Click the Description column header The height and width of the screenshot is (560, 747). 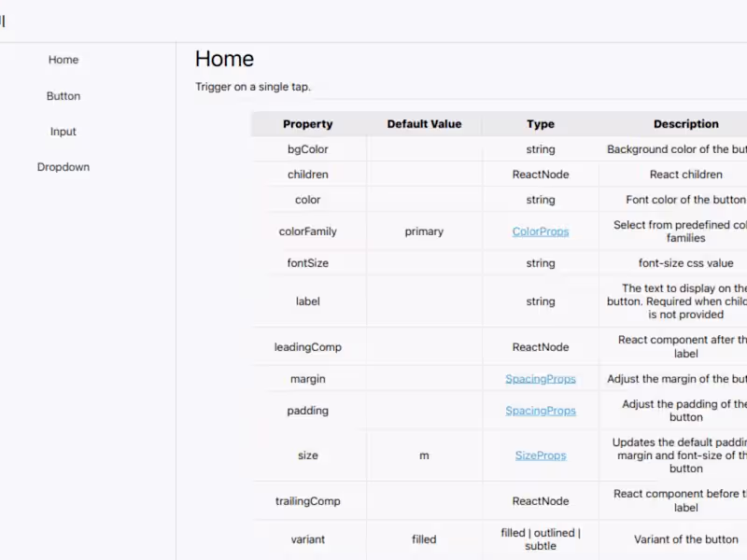(685, 124)
